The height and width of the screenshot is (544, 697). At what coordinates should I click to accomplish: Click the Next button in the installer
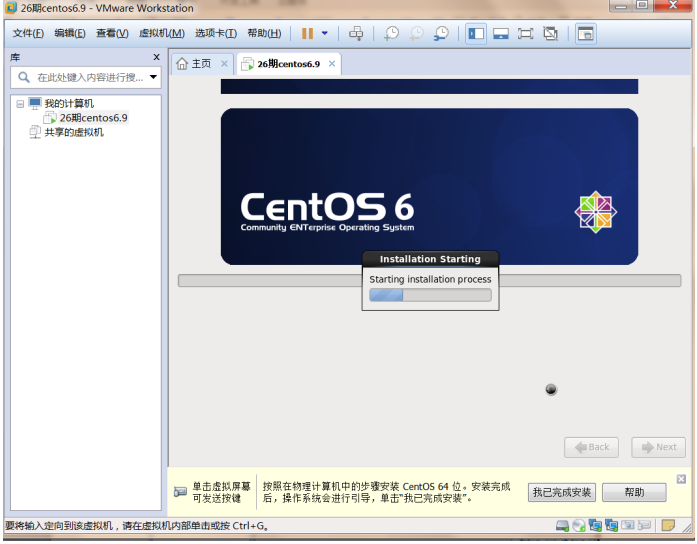[658, 448]
